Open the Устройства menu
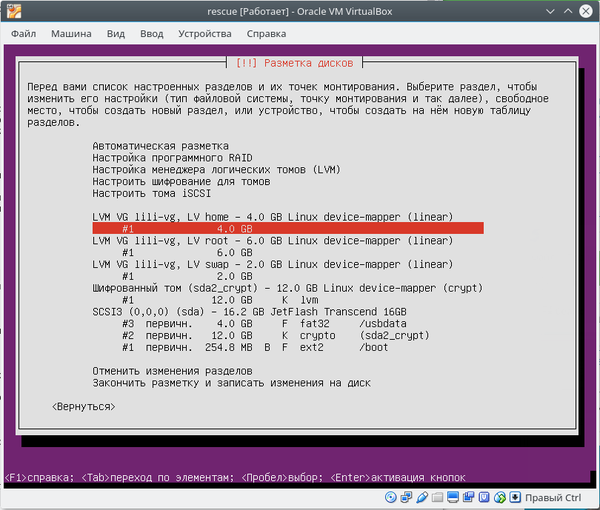 (205, 34)
